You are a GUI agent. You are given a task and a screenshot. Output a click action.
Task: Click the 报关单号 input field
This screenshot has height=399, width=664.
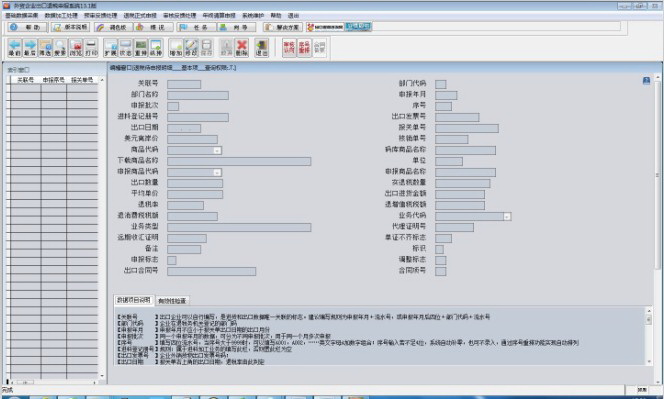(467, 128)
